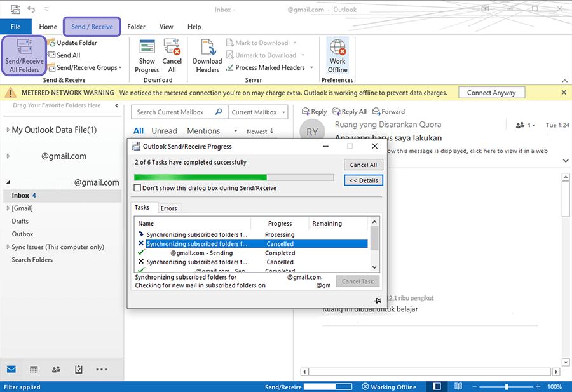The height and width of the screenshot is (392, 572).
Task: Click the << Details button
Action: 364,180
